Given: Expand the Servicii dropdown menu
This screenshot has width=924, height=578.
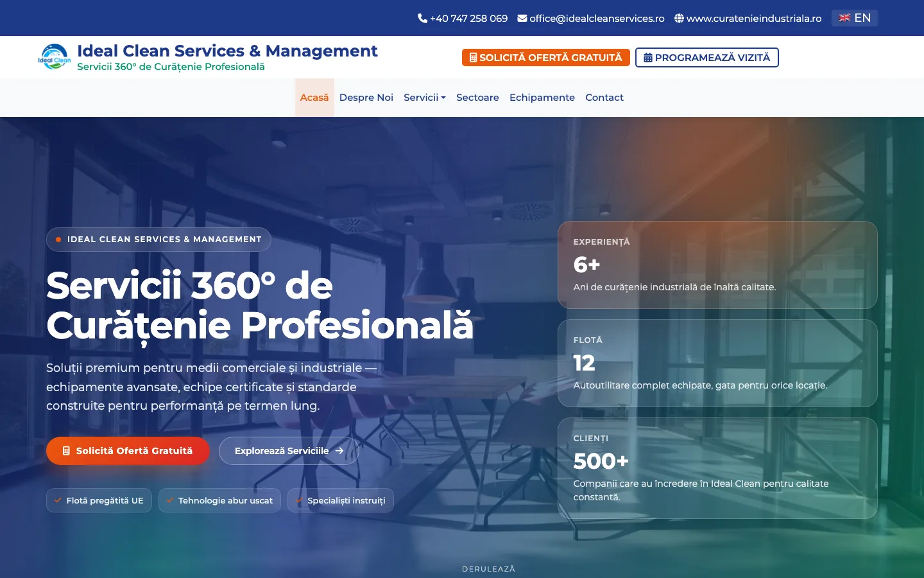Looking at the screenshot, I should coord(425,98).
